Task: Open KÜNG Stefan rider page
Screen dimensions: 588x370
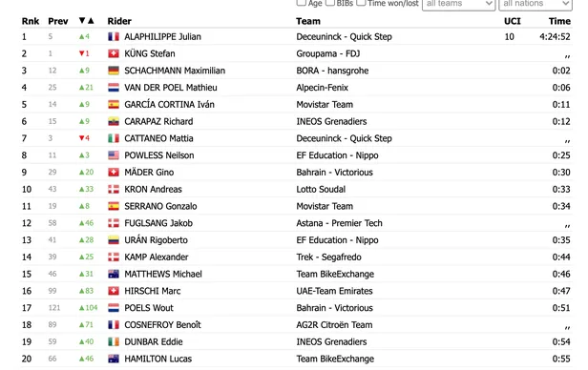Action: coord(150,53)
